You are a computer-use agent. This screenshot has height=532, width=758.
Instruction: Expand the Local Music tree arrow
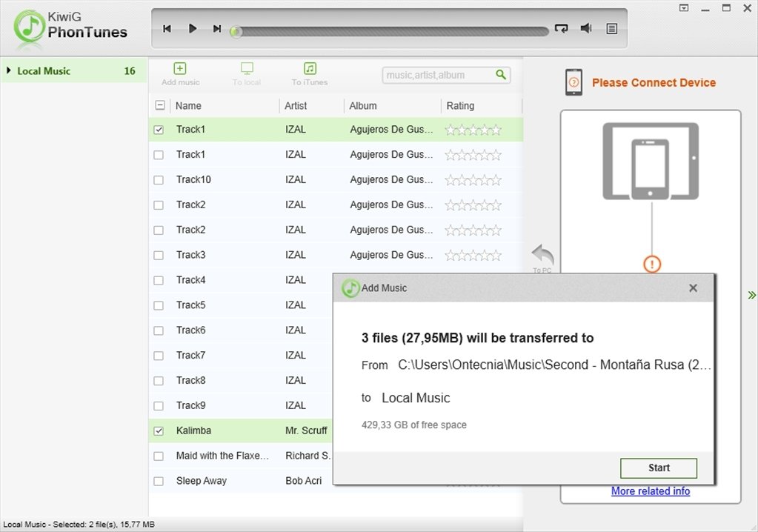(x=9, y=70)
